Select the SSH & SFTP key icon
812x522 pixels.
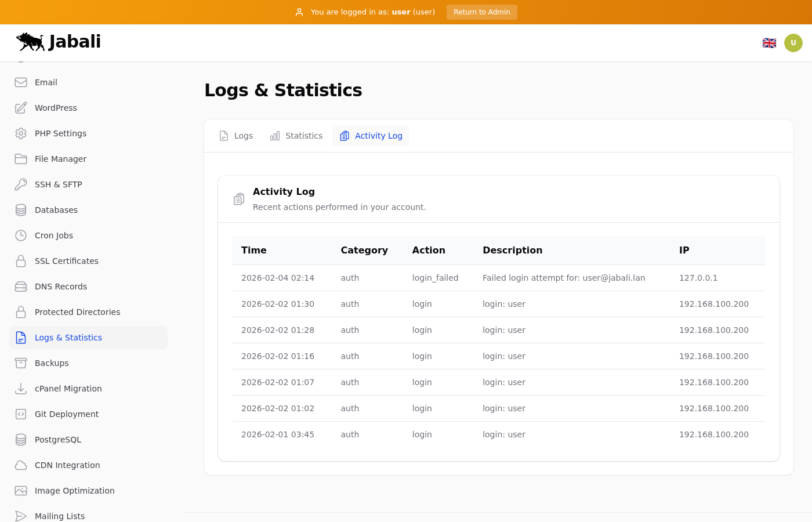[21, 184]
